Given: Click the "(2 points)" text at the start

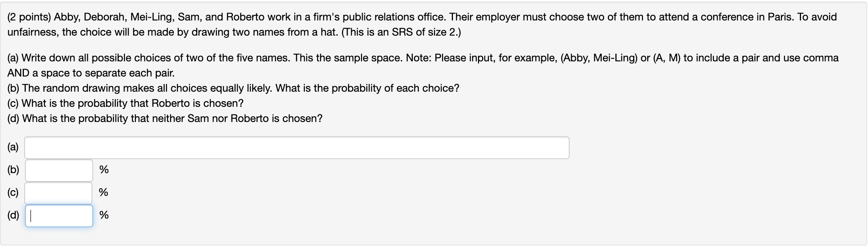Looking at the screenshot, I should [29, 17].
